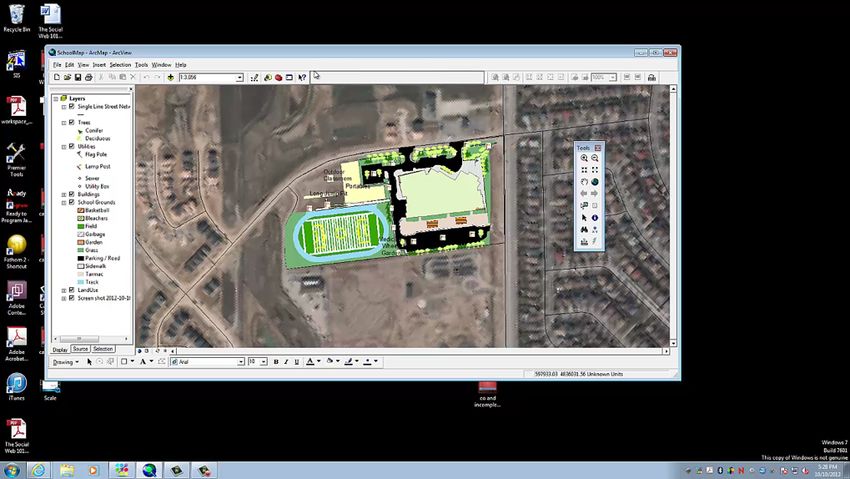Open the Windows Start menu

[11, 470]
